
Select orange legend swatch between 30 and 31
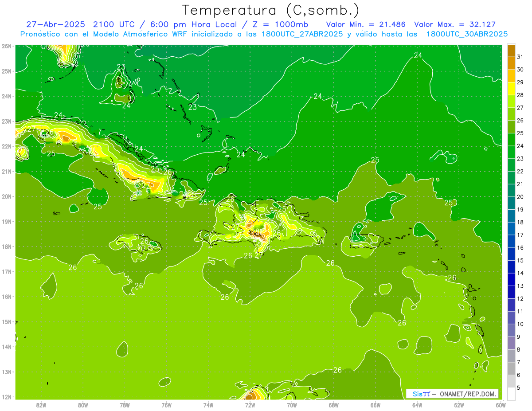pyautogui.click(x=511, y=63)
